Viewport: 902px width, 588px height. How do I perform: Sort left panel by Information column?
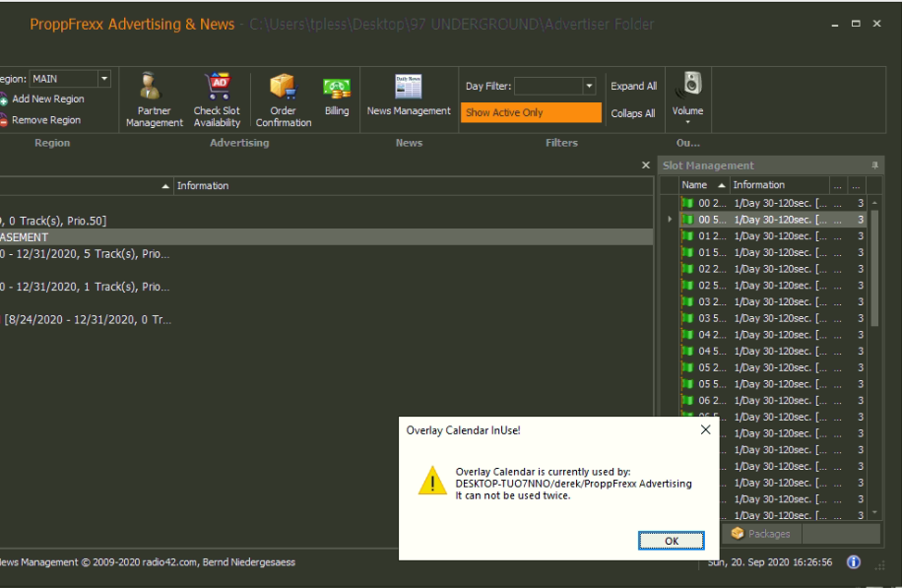coord(413,186)
